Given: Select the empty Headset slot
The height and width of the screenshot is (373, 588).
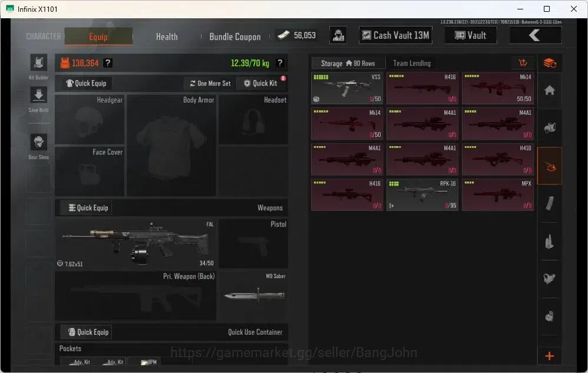Looking at the screenshot, I should click(253, 119).
